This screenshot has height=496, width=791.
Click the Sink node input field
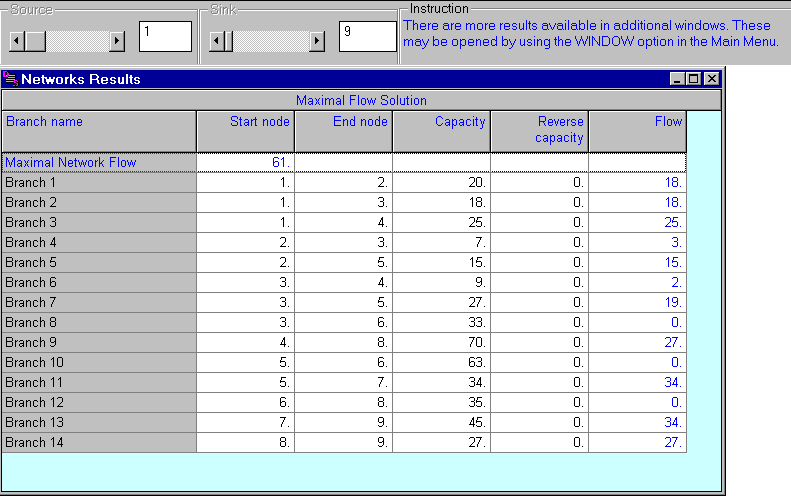(x=367, y=37)
